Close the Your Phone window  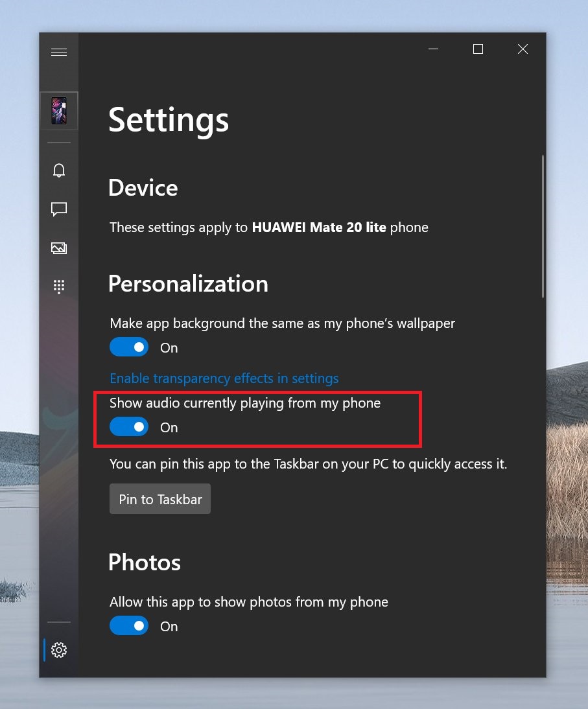523,49
